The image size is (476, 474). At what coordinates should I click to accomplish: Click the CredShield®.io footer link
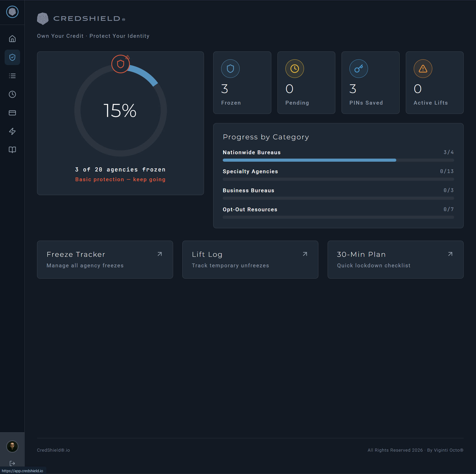53,450
